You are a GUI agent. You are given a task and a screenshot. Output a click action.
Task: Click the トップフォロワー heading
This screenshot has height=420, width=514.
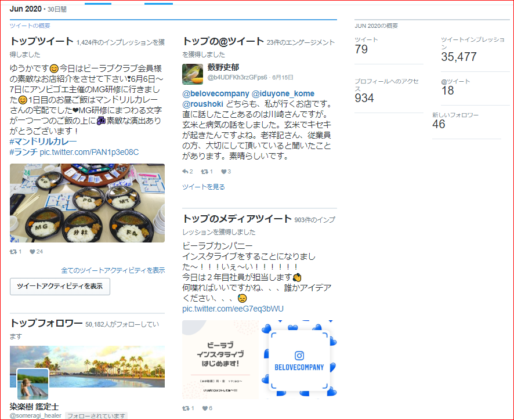click(46, 323)
